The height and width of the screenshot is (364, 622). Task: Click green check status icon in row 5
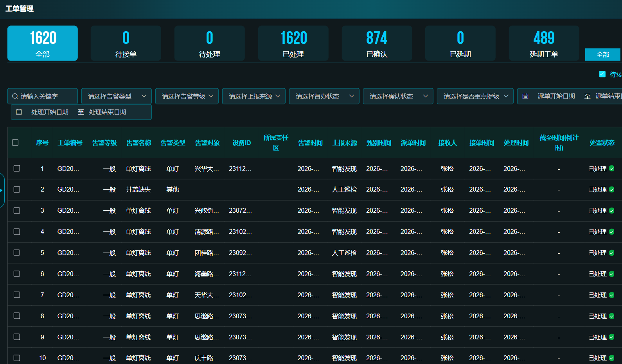(611, 253)
